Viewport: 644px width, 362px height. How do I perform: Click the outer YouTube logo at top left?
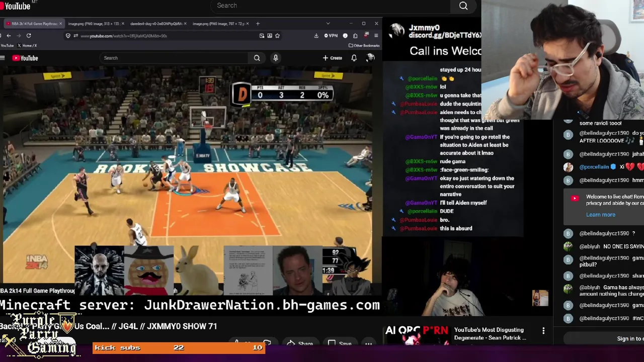pyautogui.click(x=16, y=6)
